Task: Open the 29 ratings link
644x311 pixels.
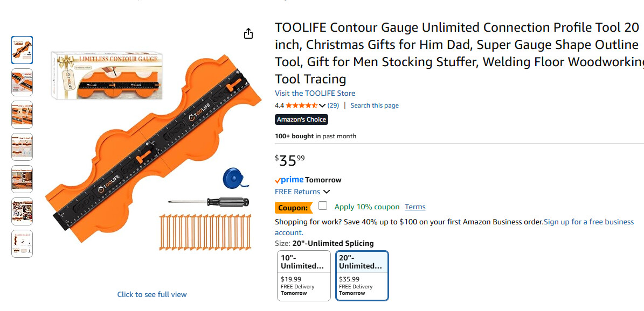Action: [333, 105]
